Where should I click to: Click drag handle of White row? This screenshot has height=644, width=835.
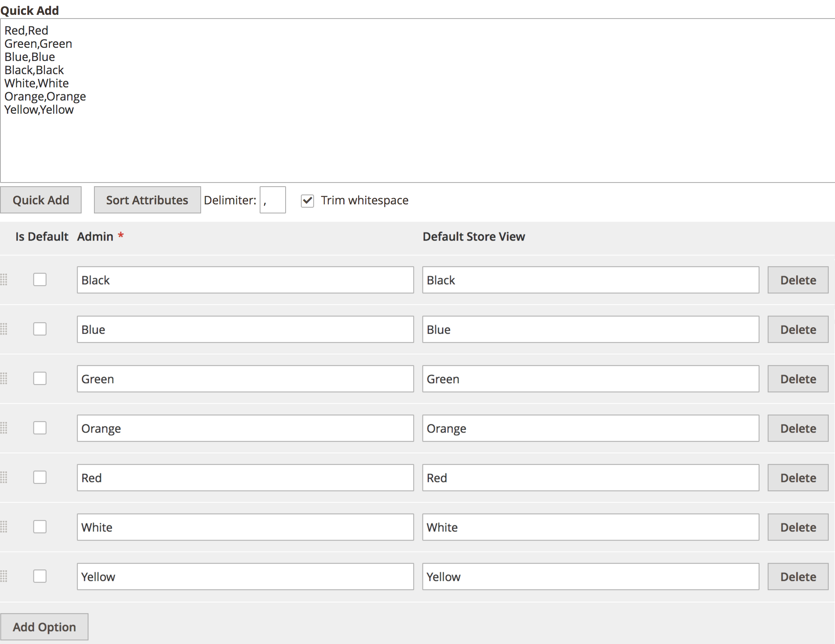point(4,527)
